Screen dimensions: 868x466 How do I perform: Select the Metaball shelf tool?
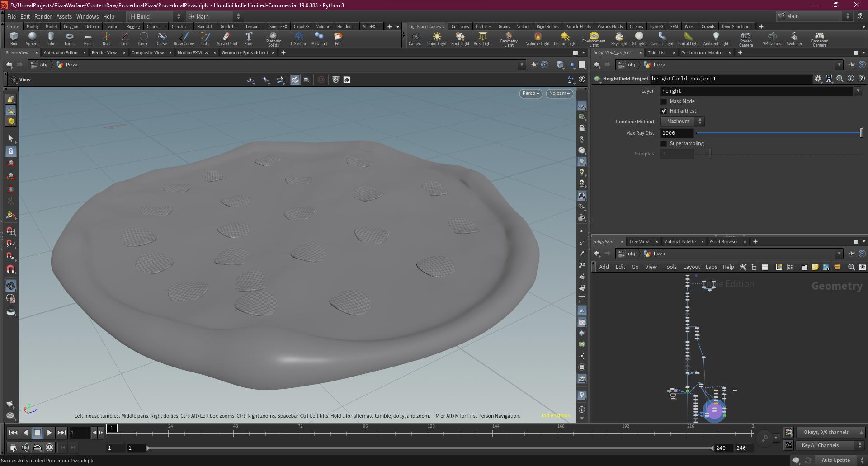pos(319,38)
